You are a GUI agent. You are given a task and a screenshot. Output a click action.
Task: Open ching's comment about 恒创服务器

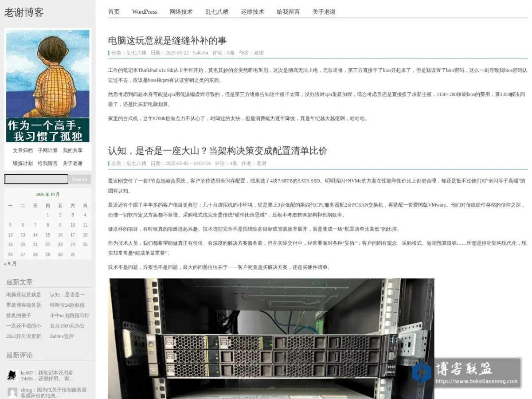click(x=54, y=393)
